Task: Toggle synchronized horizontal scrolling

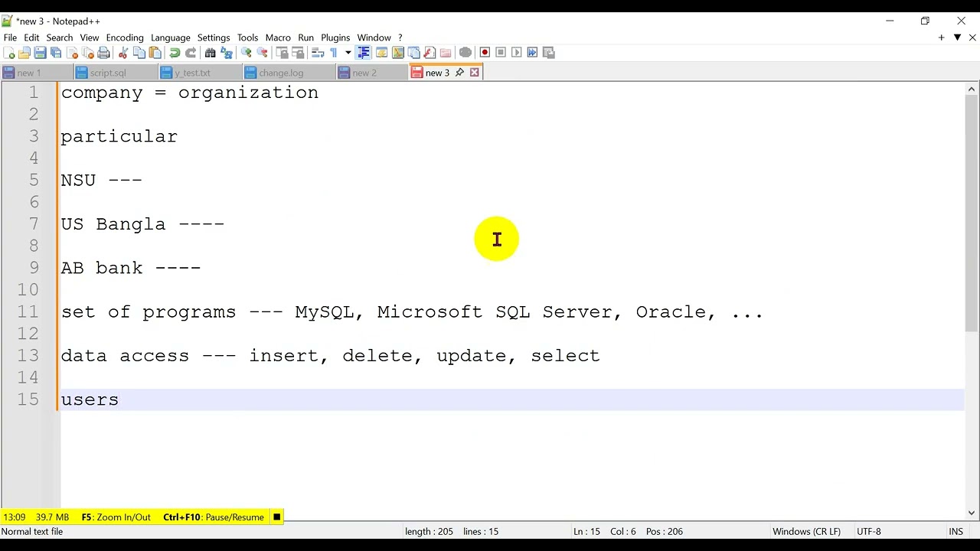Action: [298, 53]
